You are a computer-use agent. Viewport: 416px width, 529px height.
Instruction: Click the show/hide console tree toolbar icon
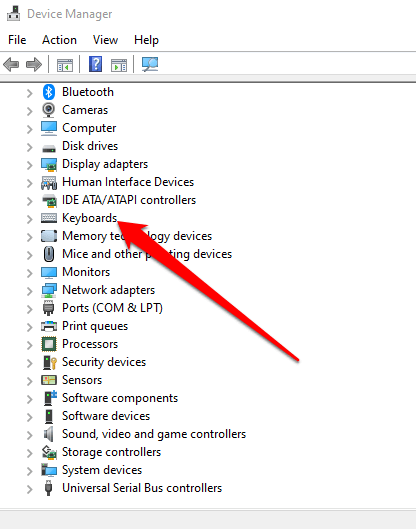[x=64, y=64]
